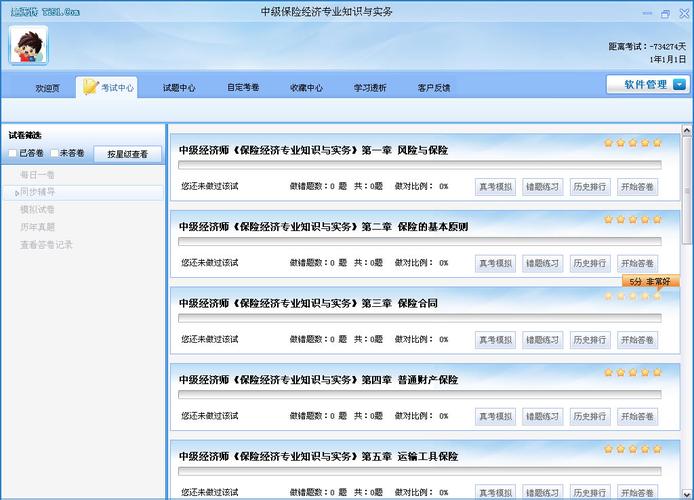Viewport: 694px width, 500px height.
Task: Click fifth star of 第五章 运输工具保险
Action: point(657,449)
